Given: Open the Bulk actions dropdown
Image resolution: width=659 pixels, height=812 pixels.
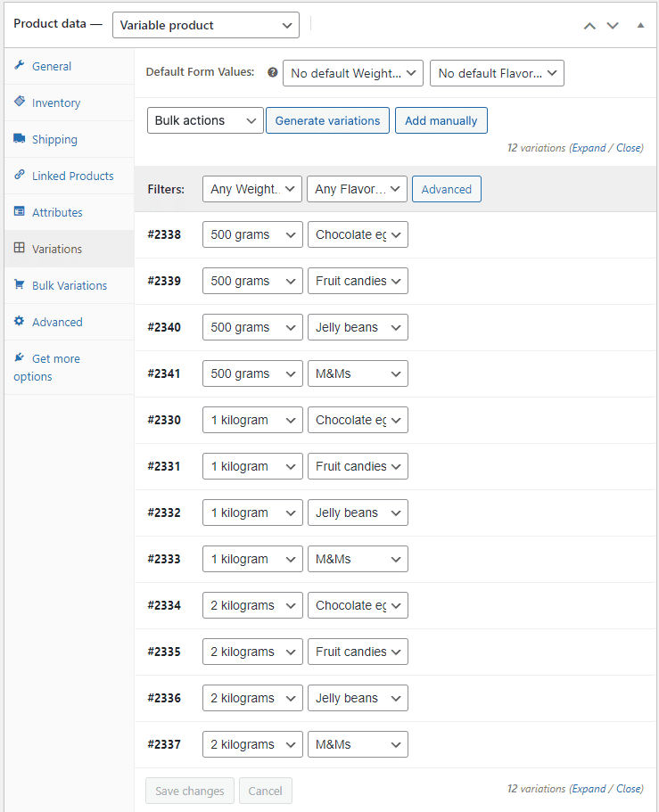Looking at the screenshot, I should tap(205, 121).
